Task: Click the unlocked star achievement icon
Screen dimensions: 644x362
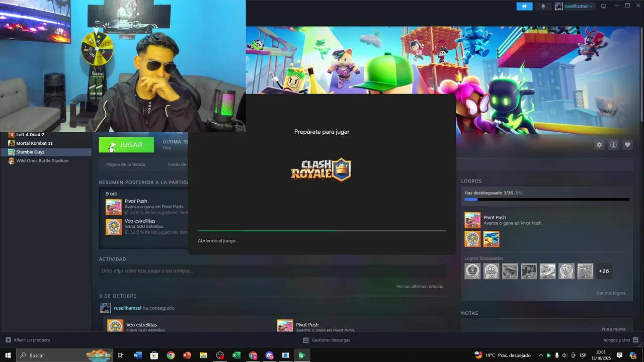Action: coord(472,239)
